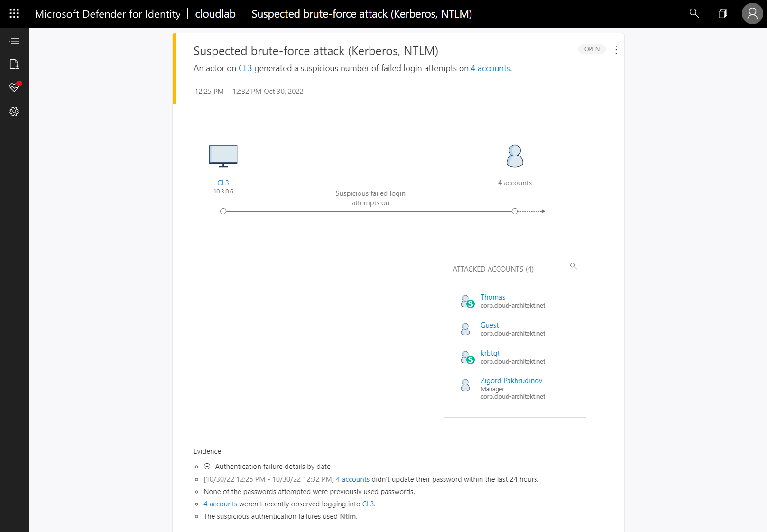Click the alert time range Oct 30, 2022
The image size is (767, 532).
pyautogui.click(x=249, y=92)
